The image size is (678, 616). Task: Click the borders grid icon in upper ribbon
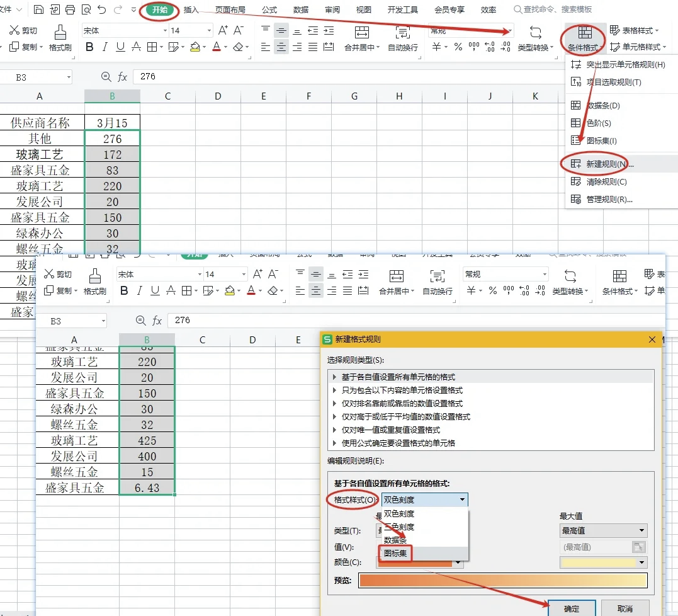152,47
